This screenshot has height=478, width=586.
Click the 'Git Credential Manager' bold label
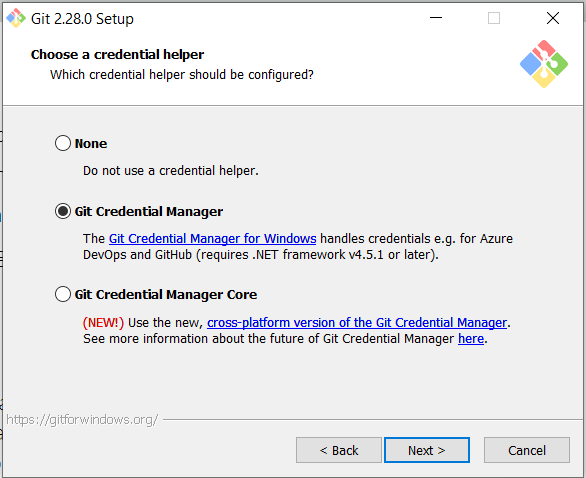149,212
